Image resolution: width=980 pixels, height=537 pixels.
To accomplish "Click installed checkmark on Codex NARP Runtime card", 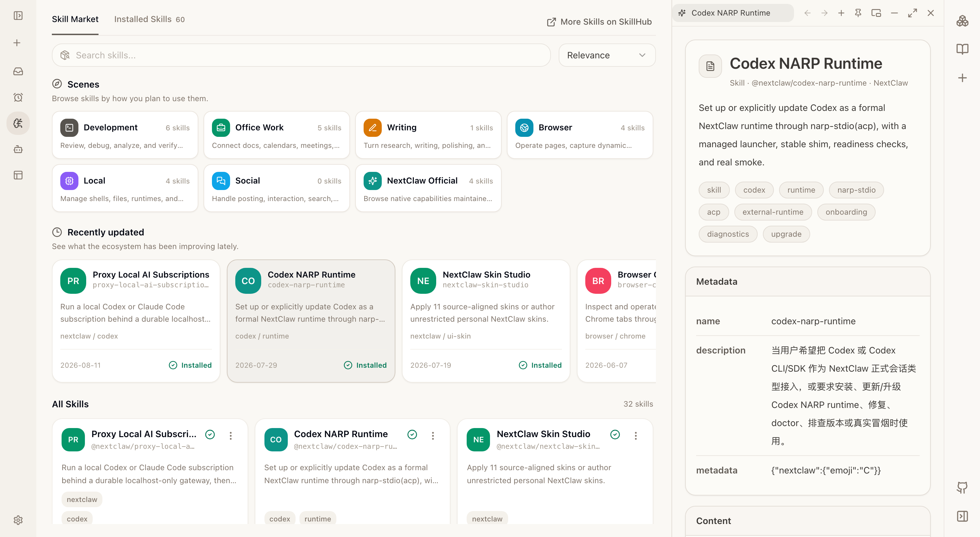I will click(412, 434).
